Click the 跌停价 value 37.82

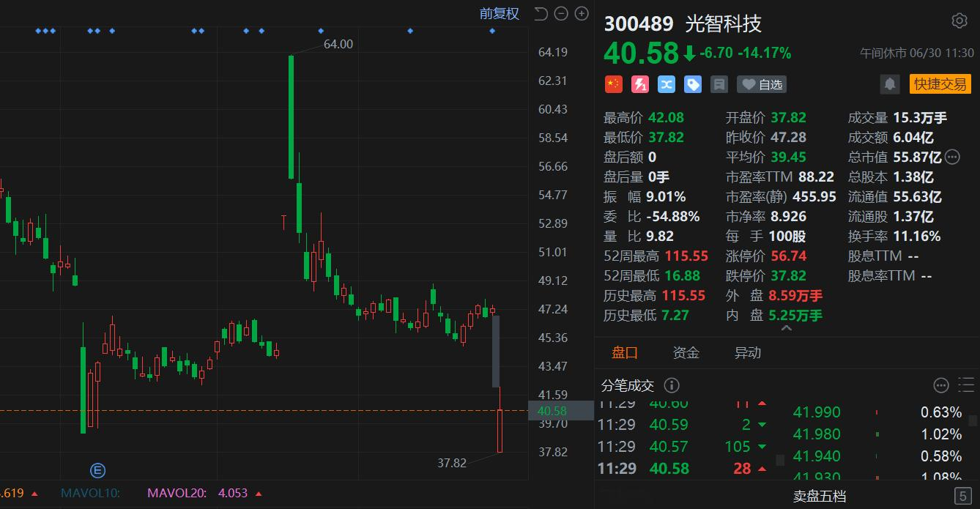[788, 275]
